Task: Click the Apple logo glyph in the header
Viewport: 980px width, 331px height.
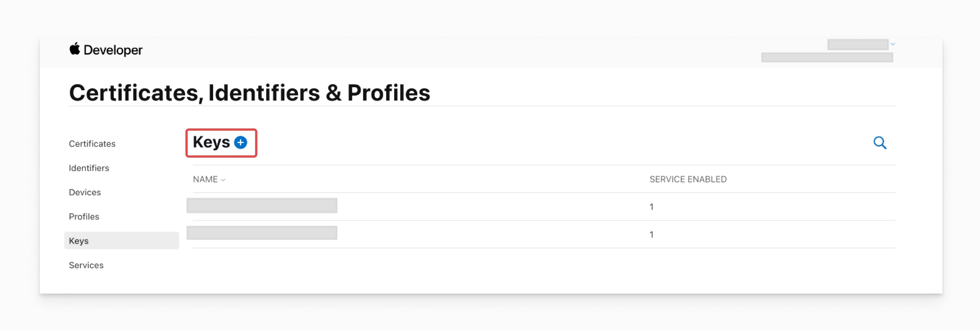Action: click(75, 49)
